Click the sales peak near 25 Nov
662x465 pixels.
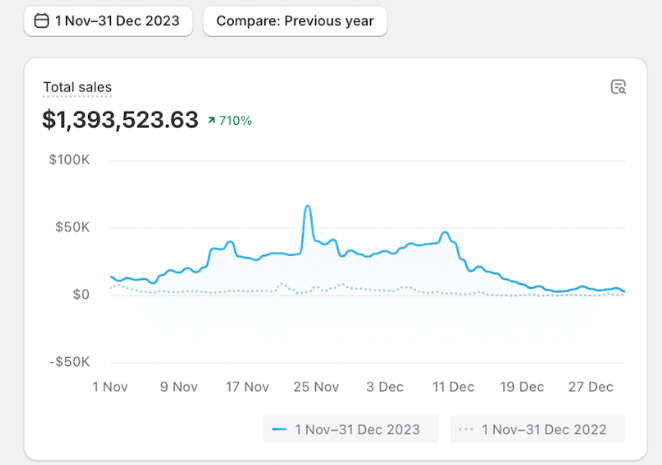pos(308,207)
